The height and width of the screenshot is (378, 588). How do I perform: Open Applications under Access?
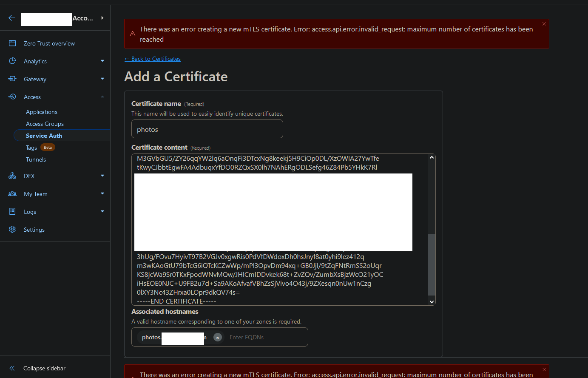42,112
